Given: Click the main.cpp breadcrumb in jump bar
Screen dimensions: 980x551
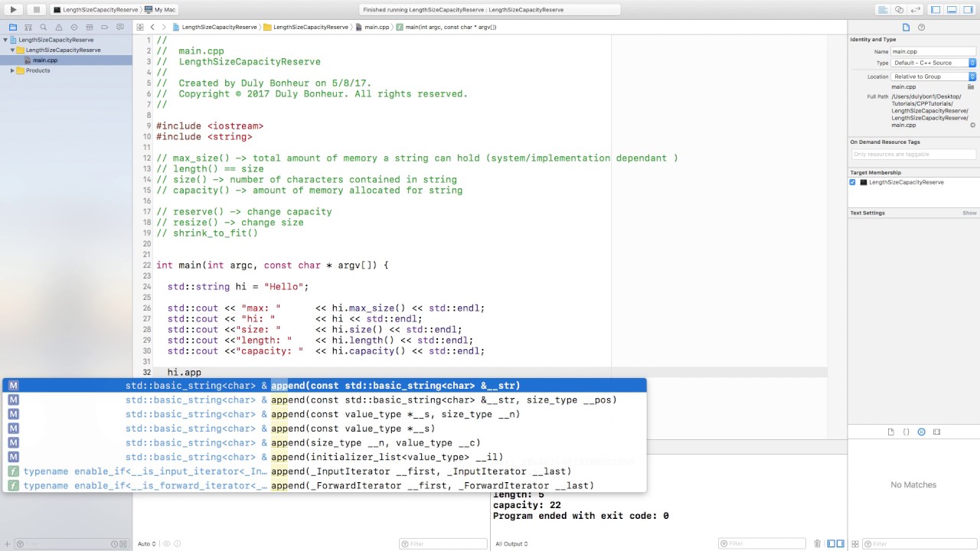Looking at the screenshot, I should coord(372,27).
